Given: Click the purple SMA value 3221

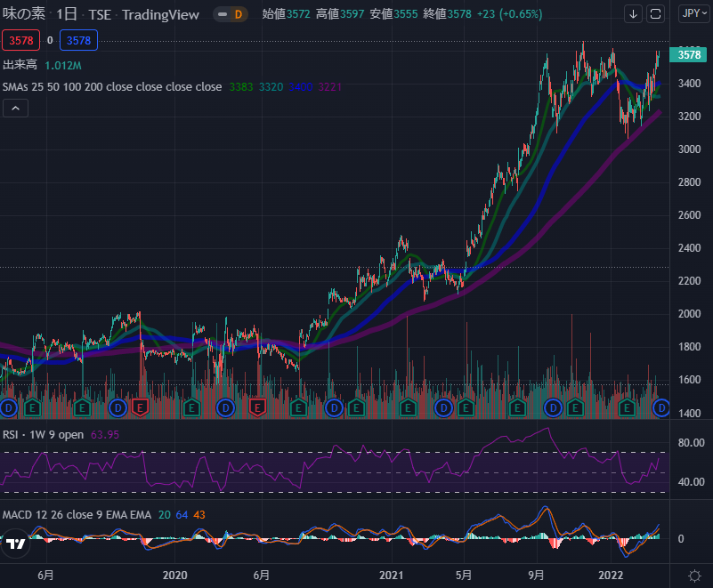Looking at the screenshot, I should [x=330, y=87].
